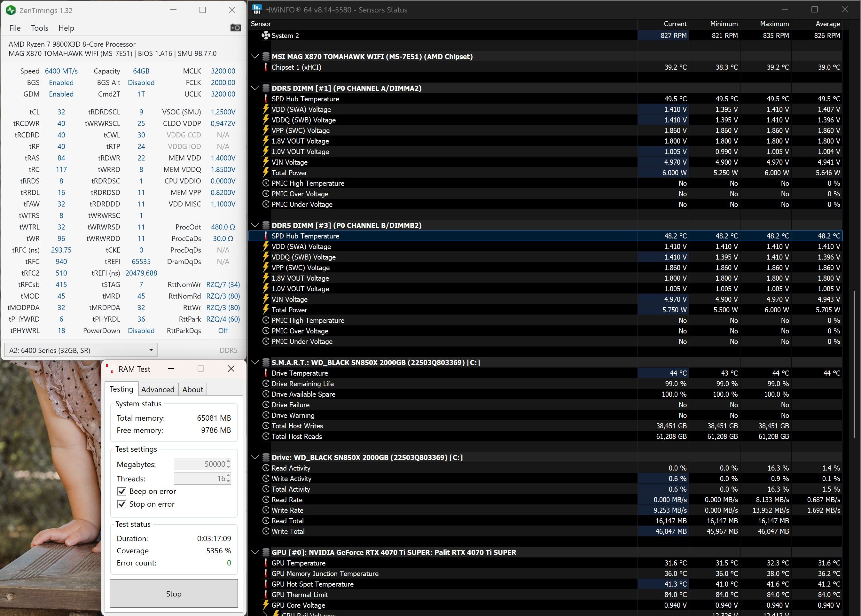Collapse the MSI MAG X870 TOMAHAWK sensor group
861x616 pixels.
[x=255, y=57]
